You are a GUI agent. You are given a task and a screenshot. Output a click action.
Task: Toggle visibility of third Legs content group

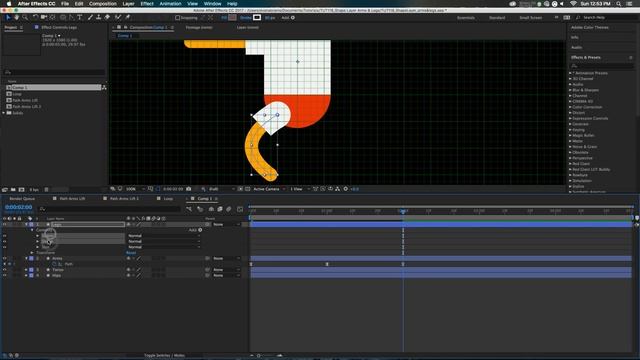pos(4,247)
